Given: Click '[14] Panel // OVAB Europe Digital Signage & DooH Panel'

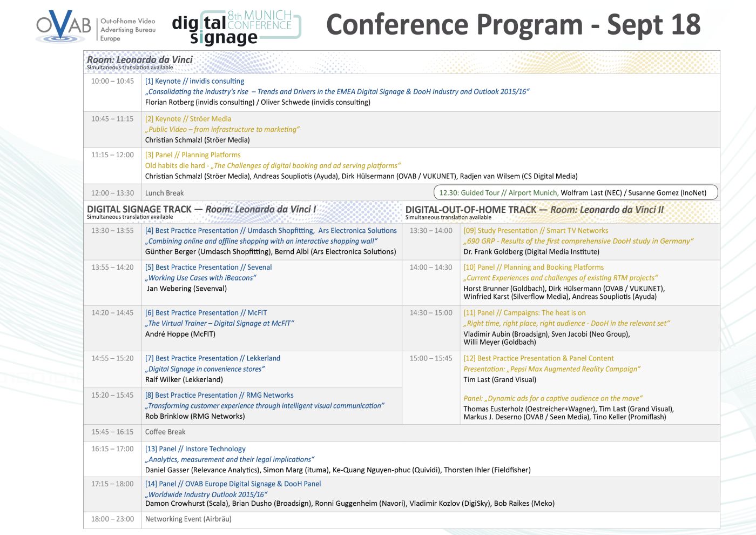Looking at the screenshot, I should 233,484.
